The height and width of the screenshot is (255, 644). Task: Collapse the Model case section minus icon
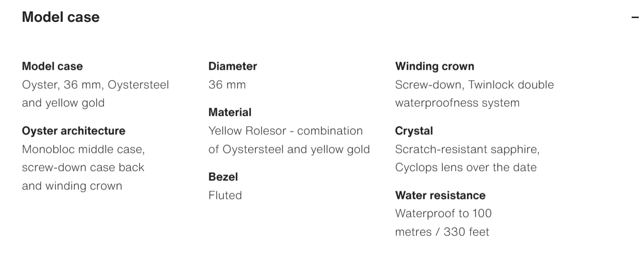tap(635, 18)
